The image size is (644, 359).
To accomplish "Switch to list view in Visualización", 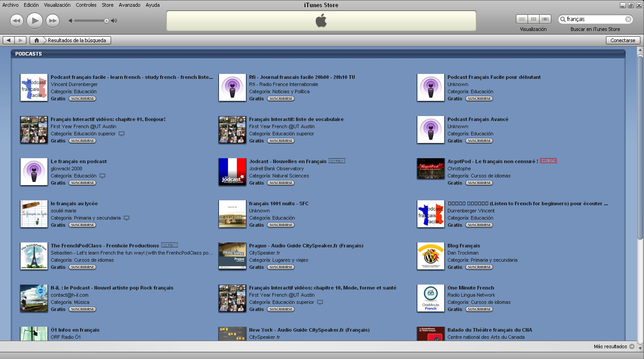I will pos(522,19).
